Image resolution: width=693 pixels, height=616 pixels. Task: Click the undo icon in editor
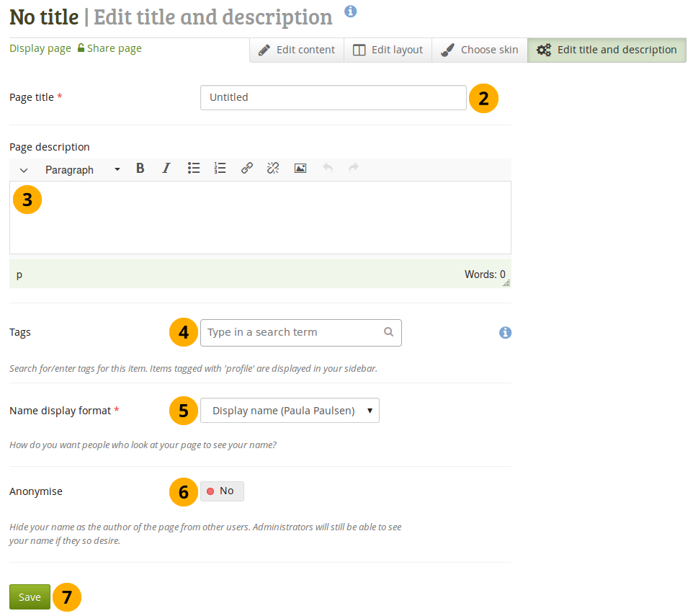[328, 169]
